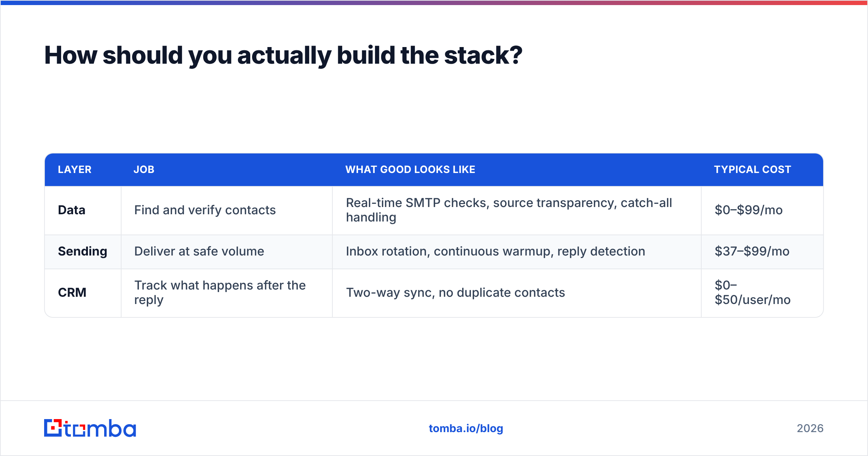Click the 'Sending' layer cell
The image size is (868, 456).
[83, 252]
